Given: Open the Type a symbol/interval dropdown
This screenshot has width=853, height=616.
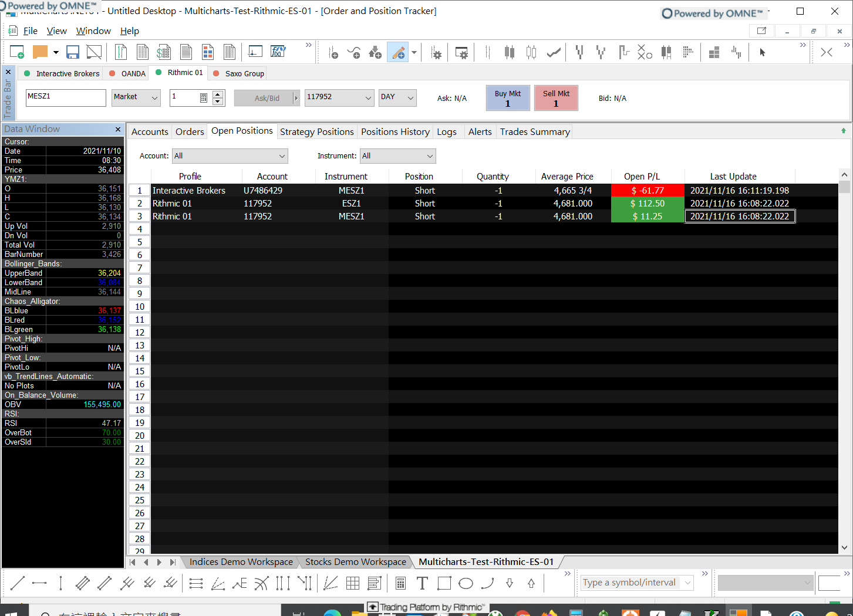Looking at the screenshot, I should click(x=687, y=583).
